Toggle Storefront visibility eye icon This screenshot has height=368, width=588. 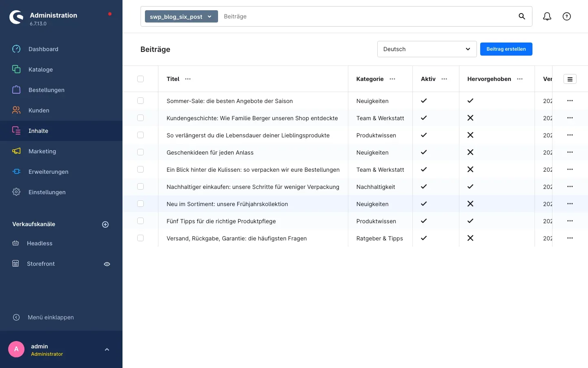tap(107, 264)
